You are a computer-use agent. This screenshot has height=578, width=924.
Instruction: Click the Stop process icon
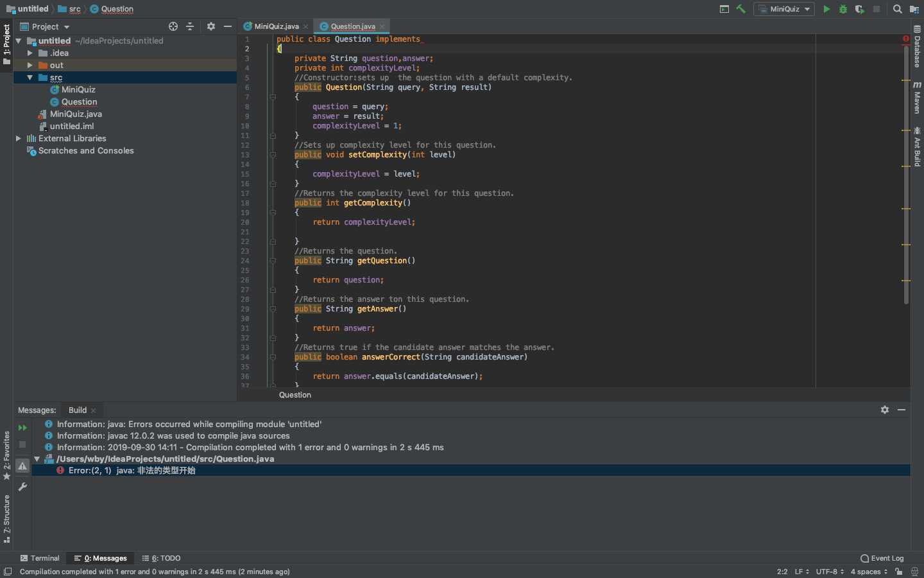pos(877,9)
